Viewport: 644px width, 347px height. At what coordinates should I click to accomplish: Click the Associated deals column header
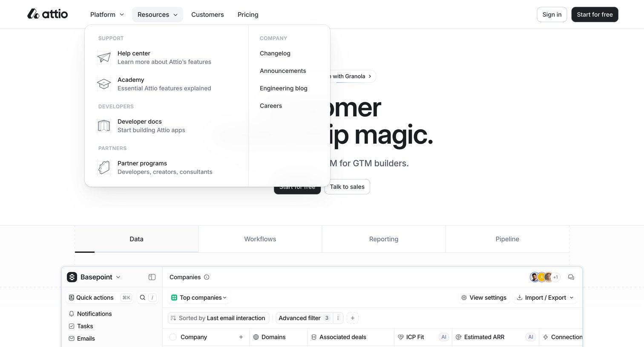click(x=351, y=337)
